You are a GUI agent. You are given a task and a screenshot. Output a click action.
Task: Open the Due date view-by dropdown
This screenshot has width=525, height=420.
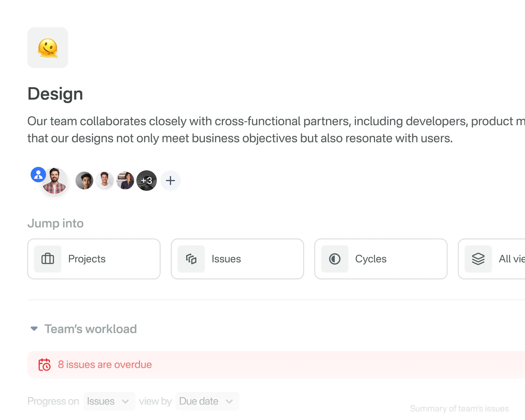pos(207,401)
